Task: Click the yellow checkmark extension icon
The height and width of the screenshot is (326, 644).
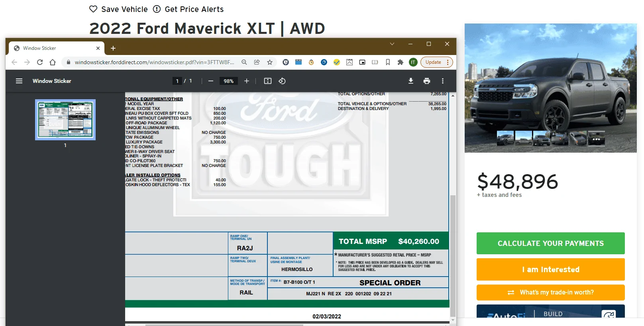Action: (x=337, y=62)
